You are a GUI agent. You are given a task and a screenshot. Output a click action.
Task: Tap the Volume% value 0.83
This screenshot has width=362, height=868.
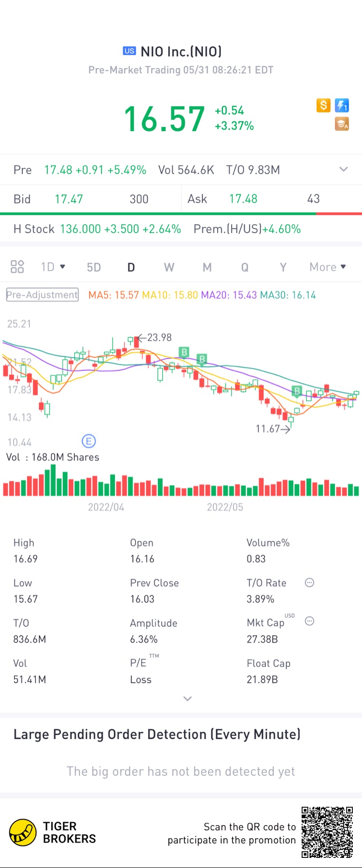256,559
